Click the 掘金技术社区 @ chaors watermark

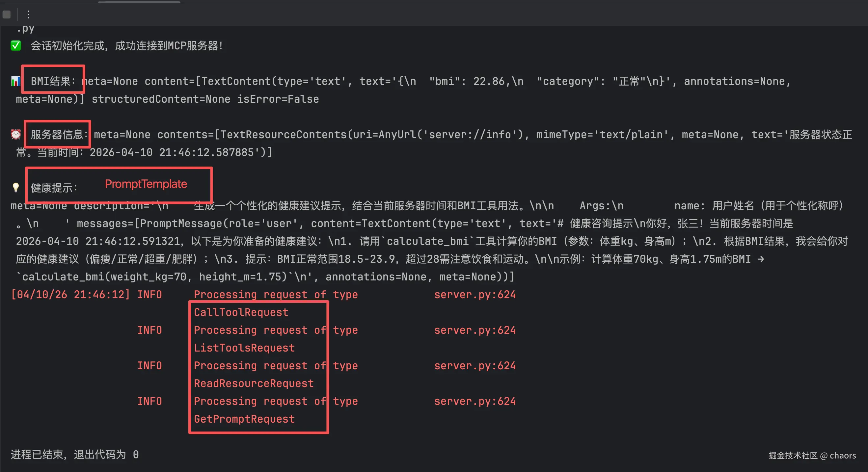click(x=812, y=456)
